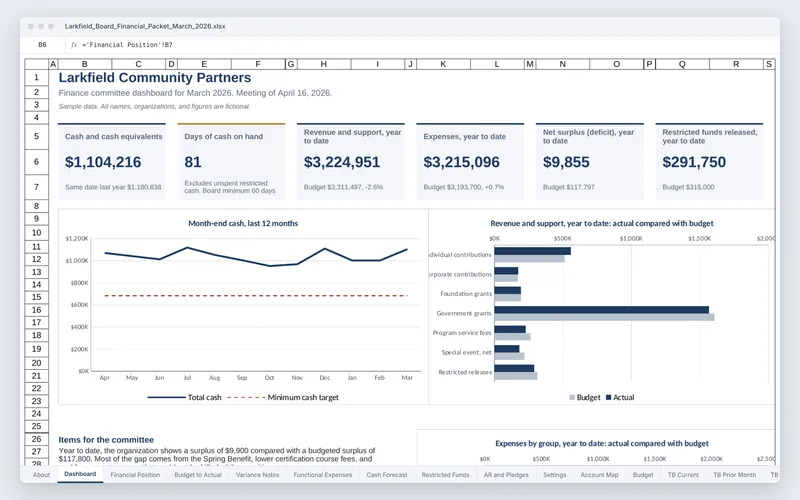Click restricted funds value $291,750
Image resolution: width=800 pixels, height=500 pixels.
tap(694, 162)
